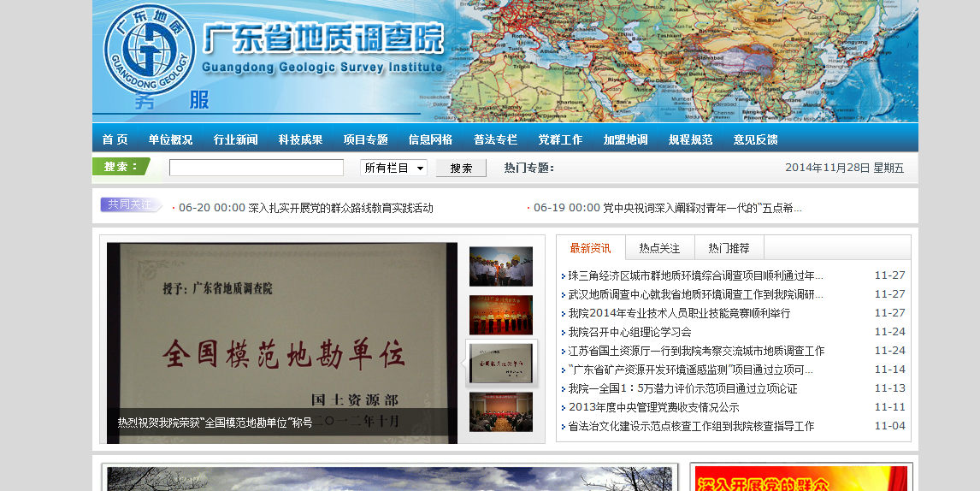Go to 行业新闻 in navigation bar
The width and height of the screenshot is (980, 491).
click(x=236, y=139)
